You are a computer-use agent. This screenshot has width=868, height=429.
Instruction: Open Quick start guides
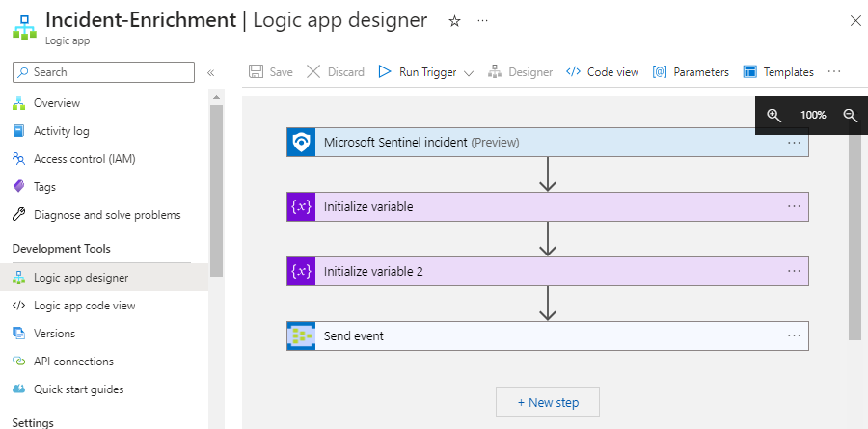[x=79, y=389]
